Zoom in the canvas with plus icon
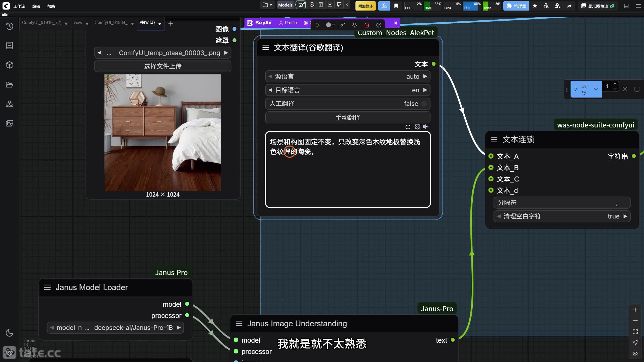This screenshot has width=644, height=362. click(x=635, y=310)
